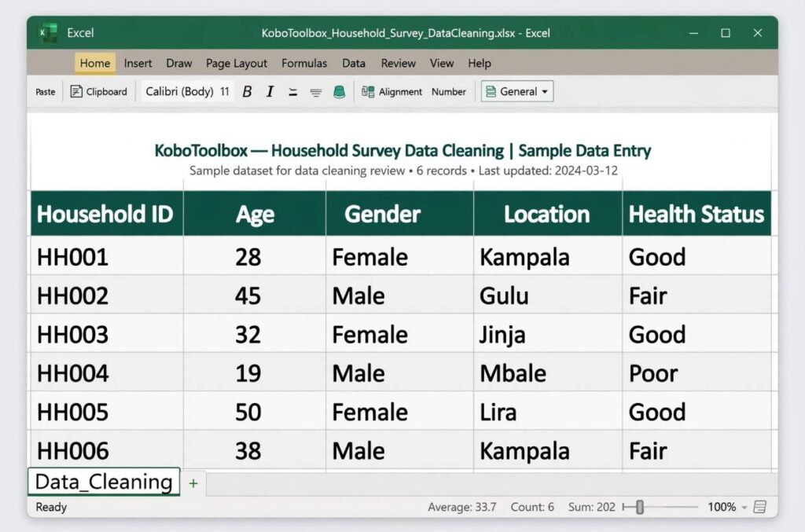Click the Health Status column header
This screenshot has width=805, height=532.
[697, 214]
